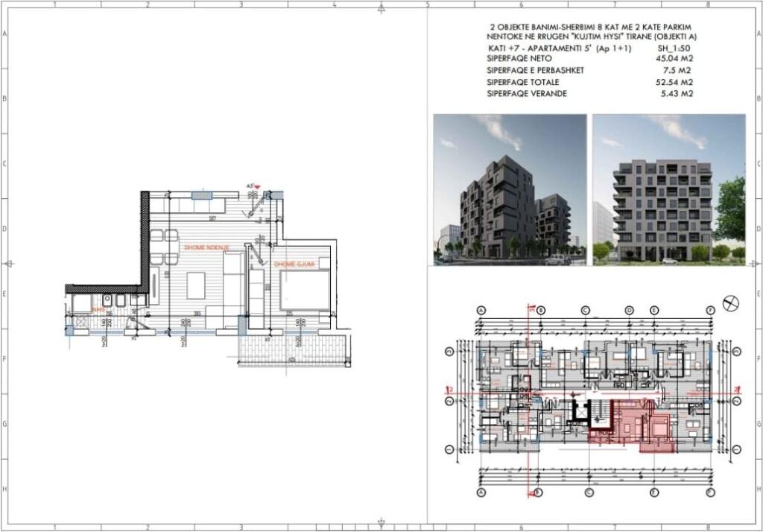Click the highlighted red apartment on key plan
Viewport: 763px width, 532px height.
(639, 420)
